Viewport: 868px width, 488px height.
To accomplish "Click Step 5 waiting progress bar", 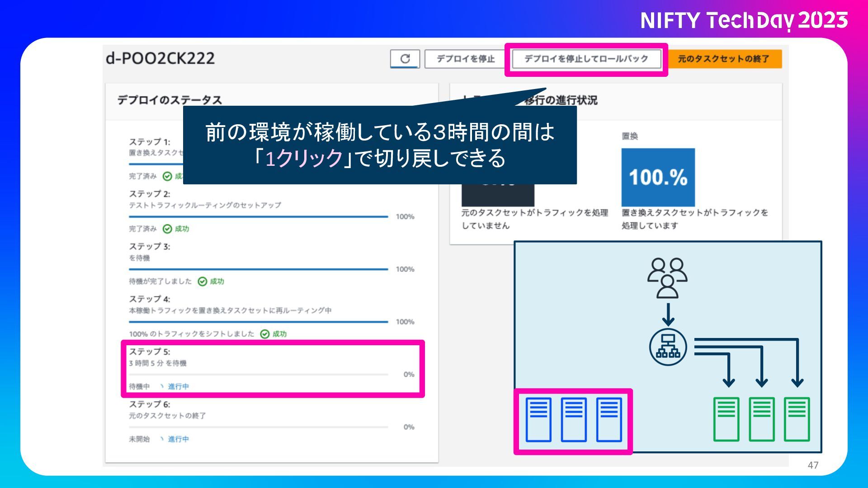I will pyautogui.click(x=258, y=375).
